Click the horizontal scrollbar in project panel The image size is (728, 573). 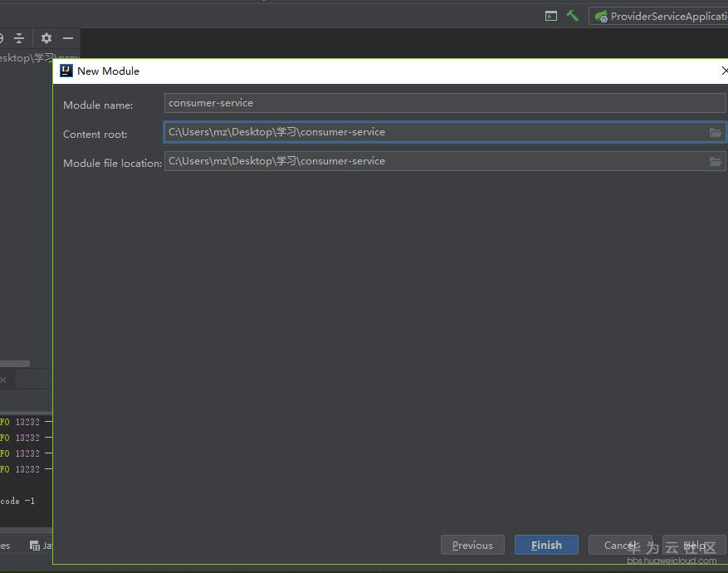[x=15, y=363]
